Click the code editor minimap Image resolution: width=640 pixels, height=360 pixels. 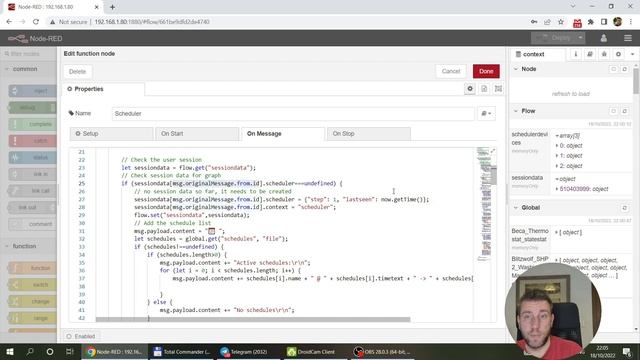484,204
